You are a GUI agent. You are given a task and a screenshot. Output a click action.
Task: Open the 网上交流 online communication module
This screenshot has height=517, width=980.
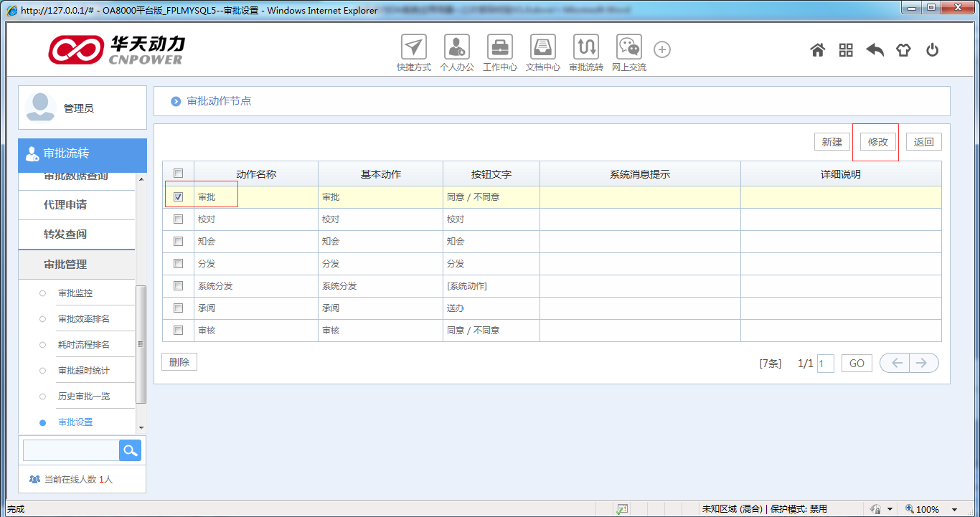coord(628,50)
